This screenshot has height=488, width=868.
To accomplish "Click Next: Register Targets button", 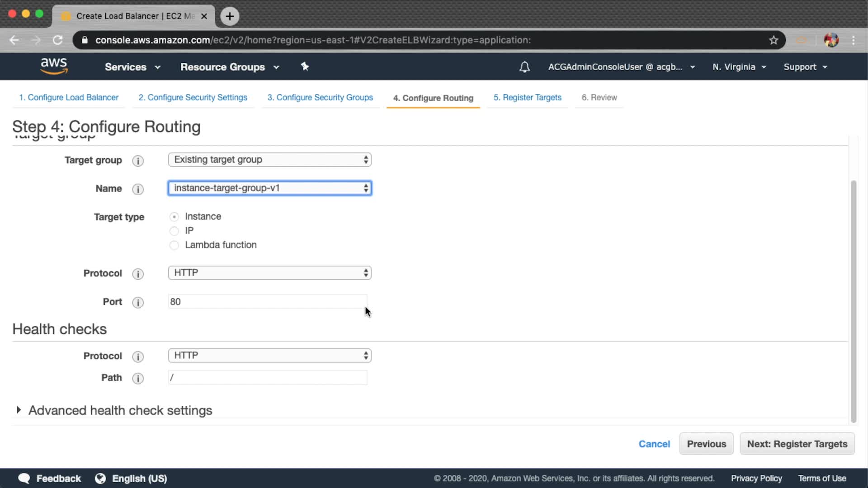I will 797,444.
